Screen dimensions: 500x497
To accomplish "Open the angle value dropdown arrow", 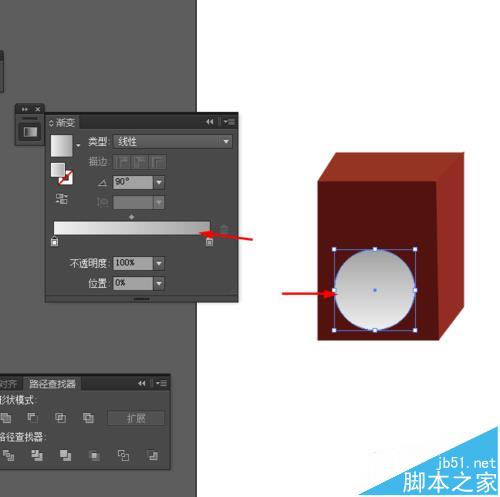I will (159, 182).
